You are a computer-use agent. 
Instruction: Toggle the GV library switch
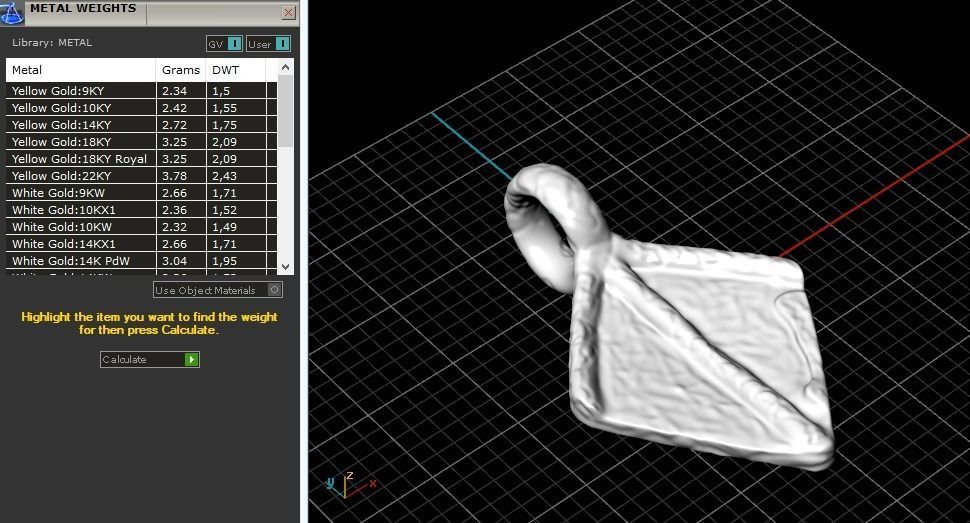click(x=224, y=44)
